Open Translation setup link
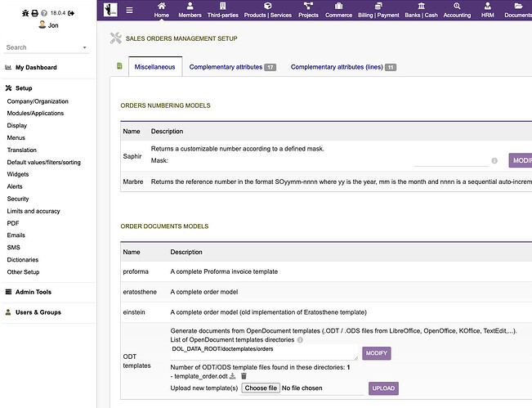 (22, 150)
